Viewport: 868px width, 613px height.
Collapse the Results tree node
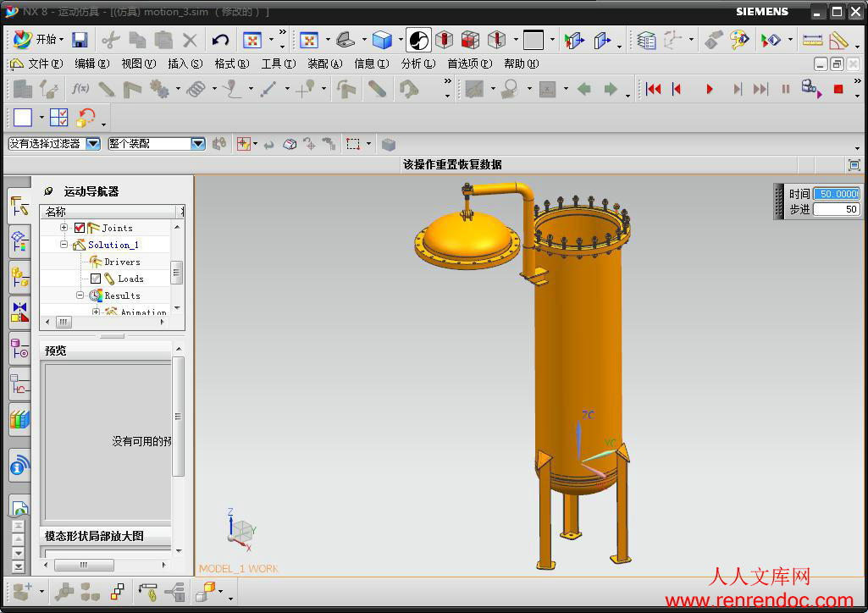coord(80,295)
